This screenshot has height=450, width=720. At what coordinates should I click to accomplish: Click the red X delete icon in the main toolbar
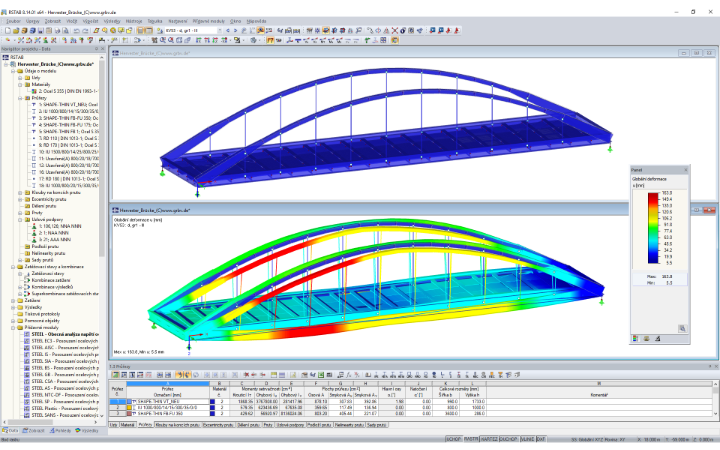pyautogui.click(x=394, y=31)
